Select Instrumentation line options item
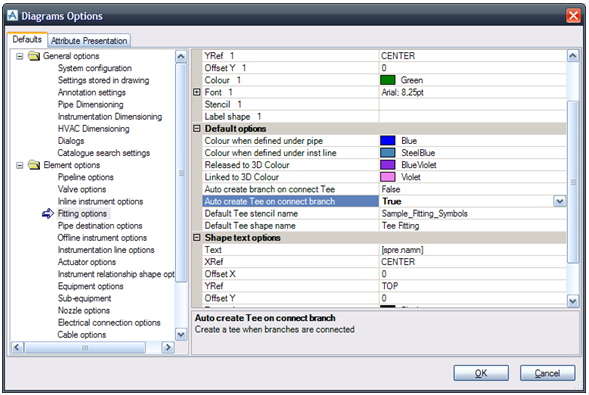Image resolution: width=589 pixels, height=395 pixels. [x=106, y=250]
